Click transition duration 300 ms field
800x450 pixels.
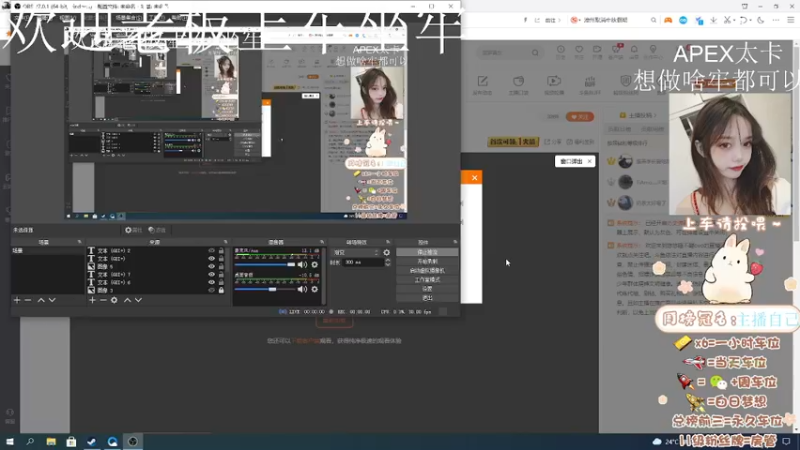tap(363, 262)
